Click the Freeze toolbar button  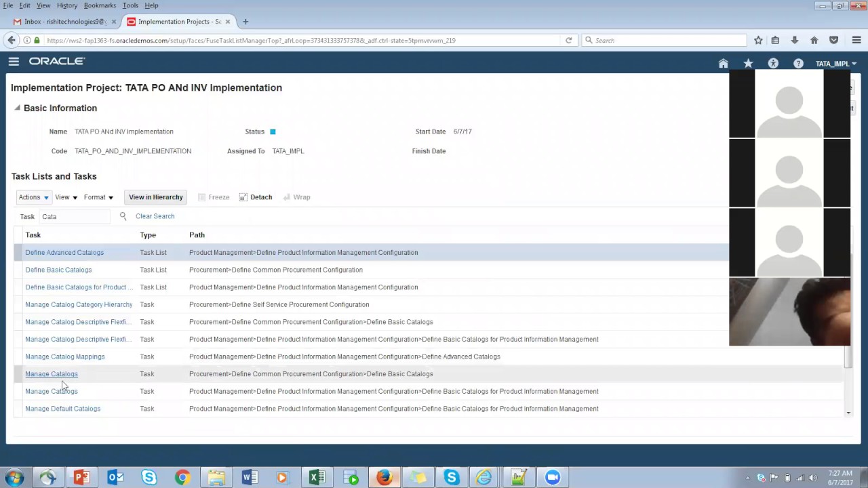point(214,197)
